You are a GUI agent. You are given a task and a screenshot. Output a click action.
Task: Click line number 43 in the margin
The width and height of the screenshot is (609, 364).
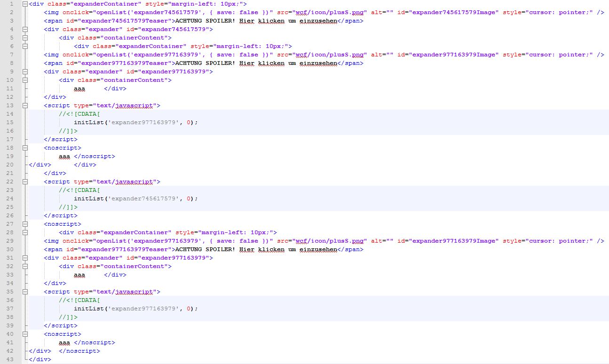pos(10,359)
